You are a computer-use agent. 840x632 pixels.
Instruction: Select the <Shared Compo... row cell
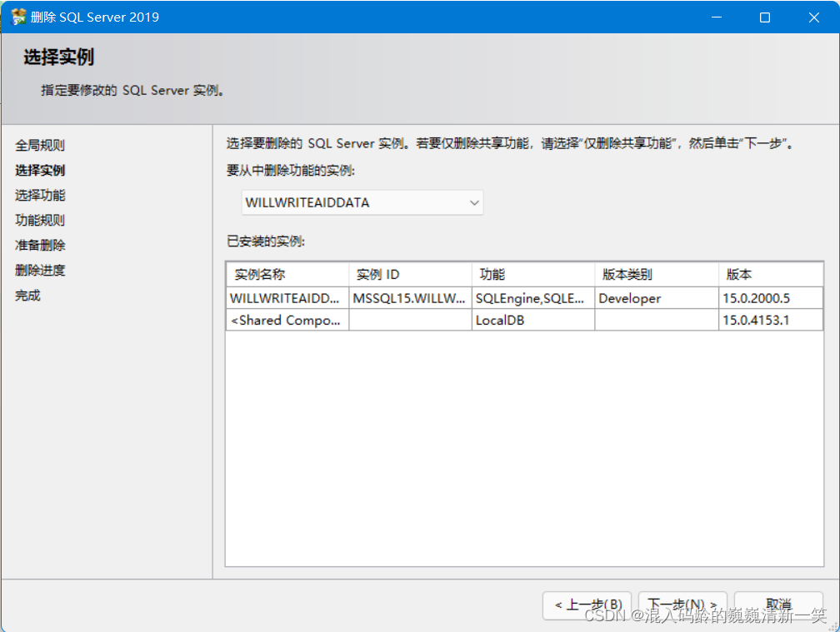[287, 320]
